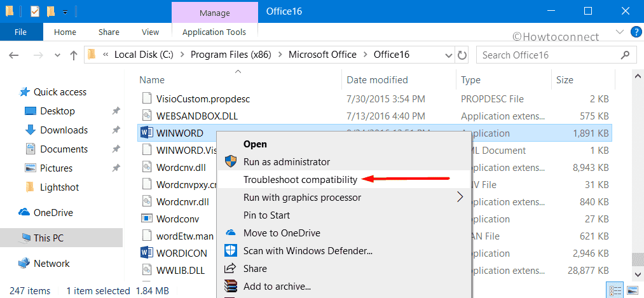
Task: Click the New folder quick access icon
Action: (51, 11)
